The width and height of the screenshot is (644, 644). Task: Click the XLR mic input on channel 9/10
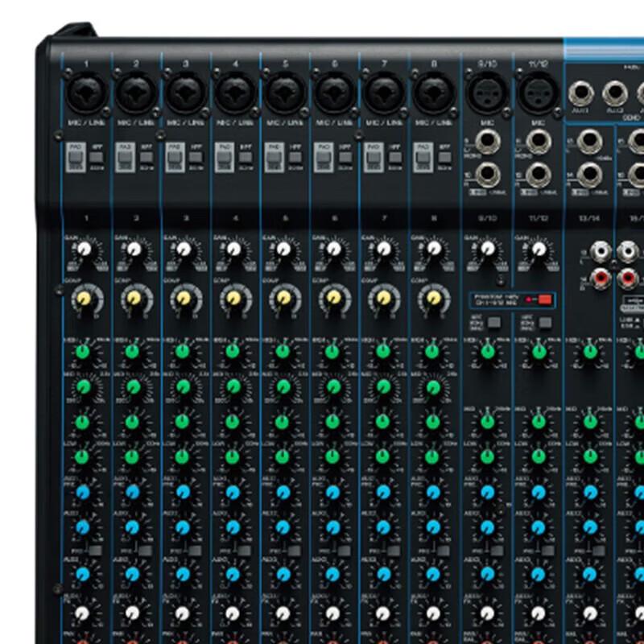[487, 93]
